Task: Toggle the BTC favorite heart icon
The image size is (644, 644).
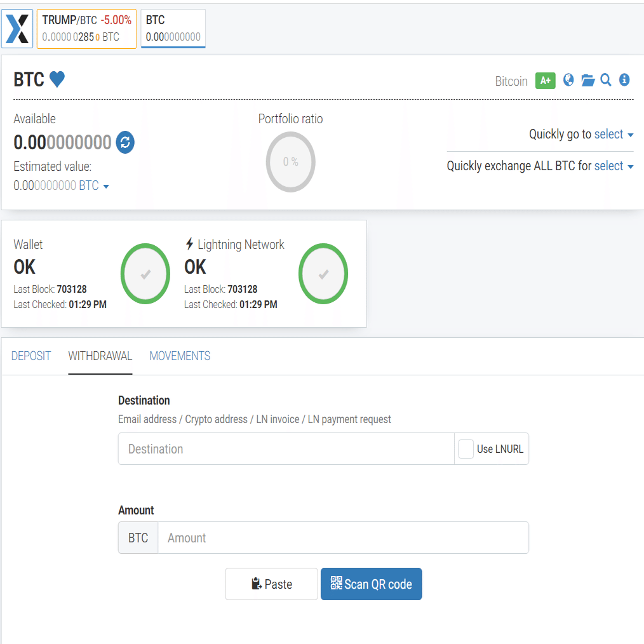Action: (x=57, y=79)
